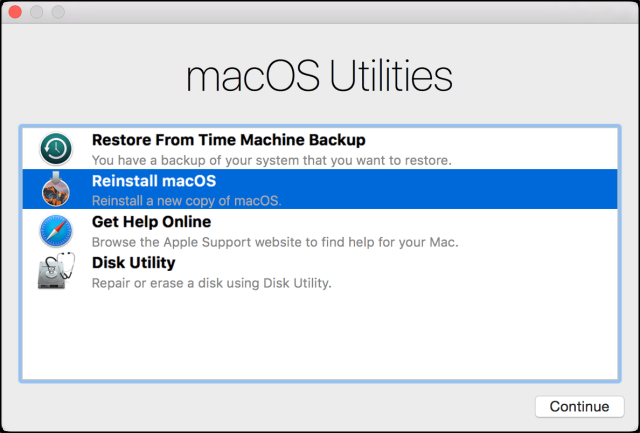This screenshot has height=433, width=640.
Task: Pick the Disk Utility heading text
Action: [x=133, y=263]
